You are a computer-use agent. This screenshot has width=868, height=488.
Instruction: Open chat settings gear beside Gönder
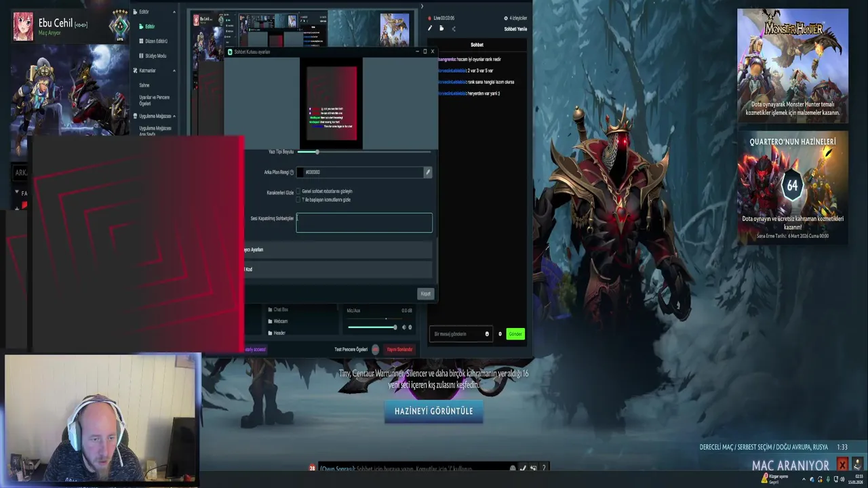pos(500,333)
